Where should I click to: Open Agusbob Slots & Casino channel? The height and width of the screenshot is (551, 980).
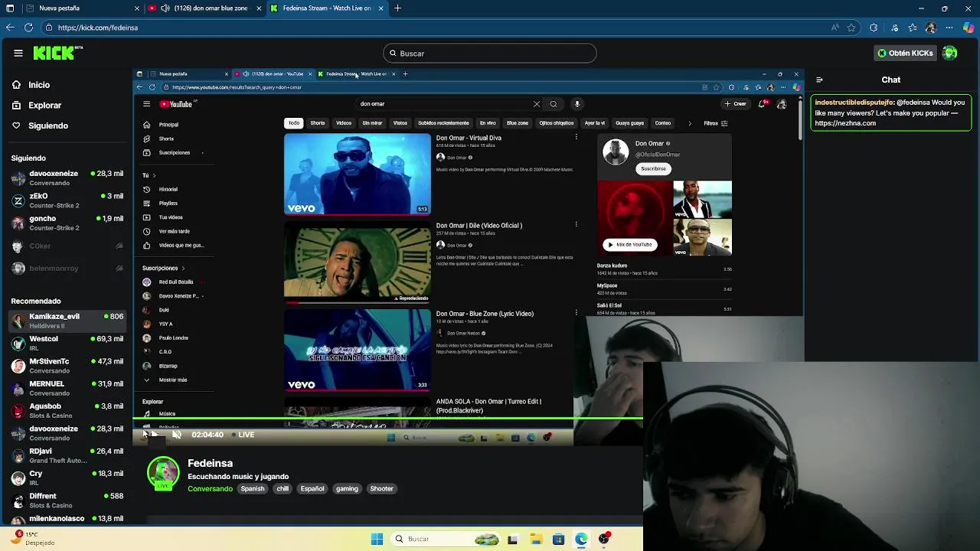tap(67, 410)
